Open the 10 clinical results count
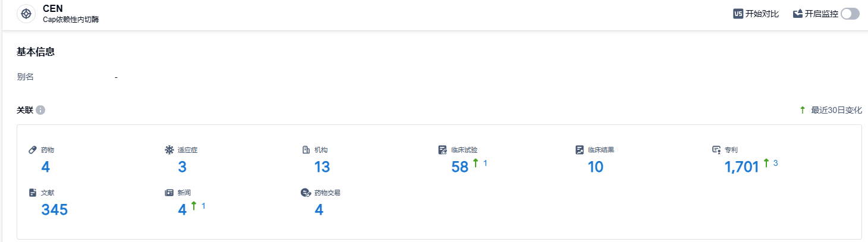This screenshot has height=242, width=868. coord(595,167)
